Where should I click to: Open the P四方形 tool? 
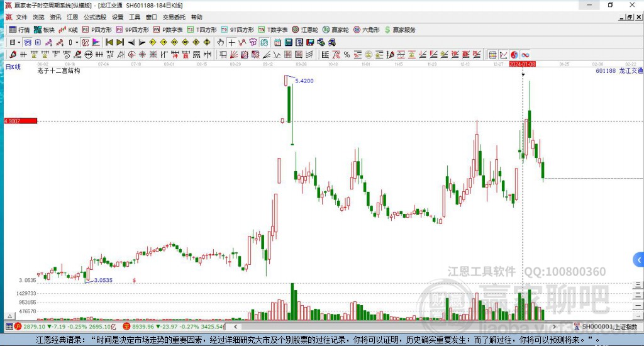(x=97, y=30)
